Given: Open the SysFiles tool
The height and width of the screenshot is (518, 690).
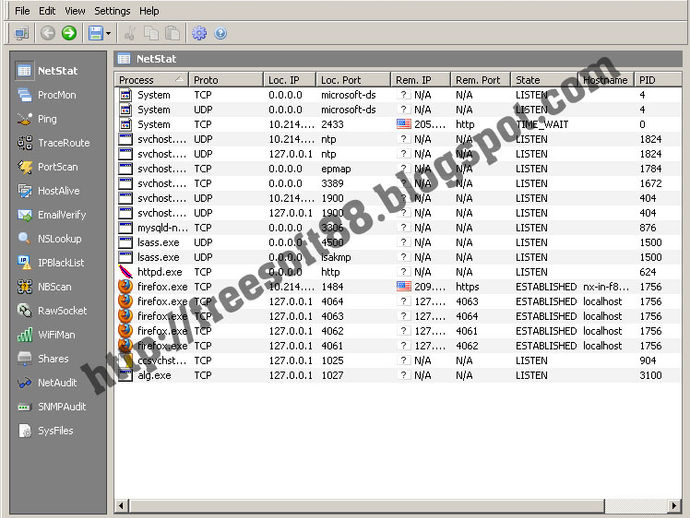Looking at the screenshot, I should pyautogui.click(x=46, y=431).
